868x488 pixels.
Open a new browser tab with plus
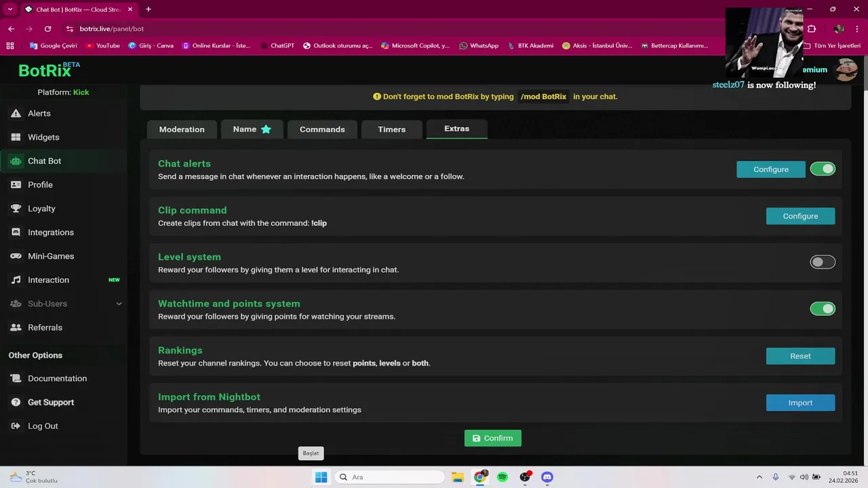149,9
